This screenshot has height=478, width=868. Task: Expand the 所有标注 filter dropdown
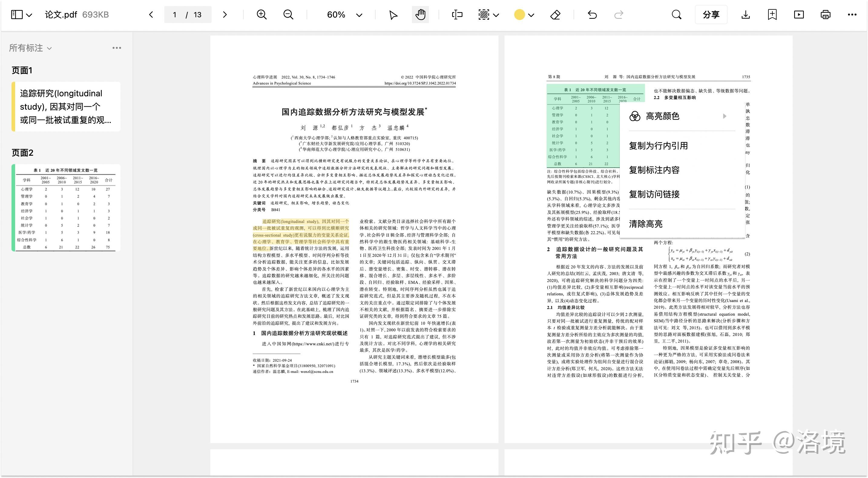(30, 48)
